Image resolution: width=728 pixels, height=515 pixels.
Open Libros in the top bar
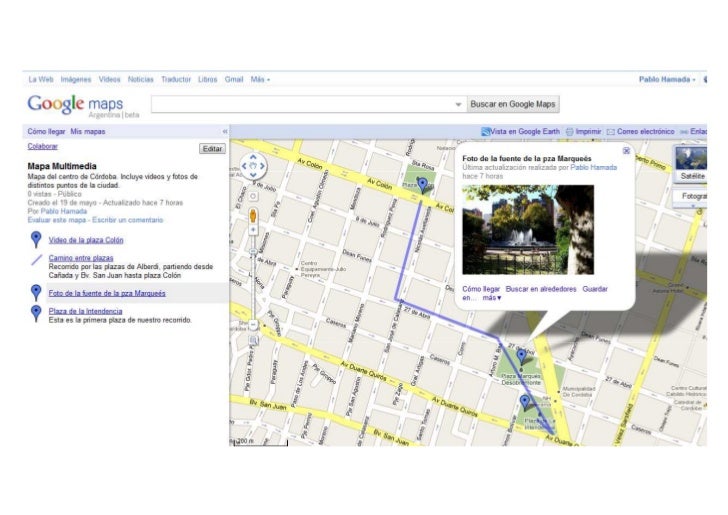208,79
